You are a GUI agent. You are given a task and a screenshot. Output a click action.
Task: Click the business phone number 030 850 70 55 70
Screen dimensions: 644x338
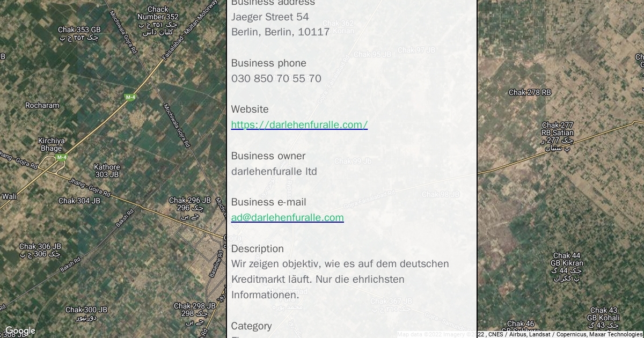pos(276,79)
